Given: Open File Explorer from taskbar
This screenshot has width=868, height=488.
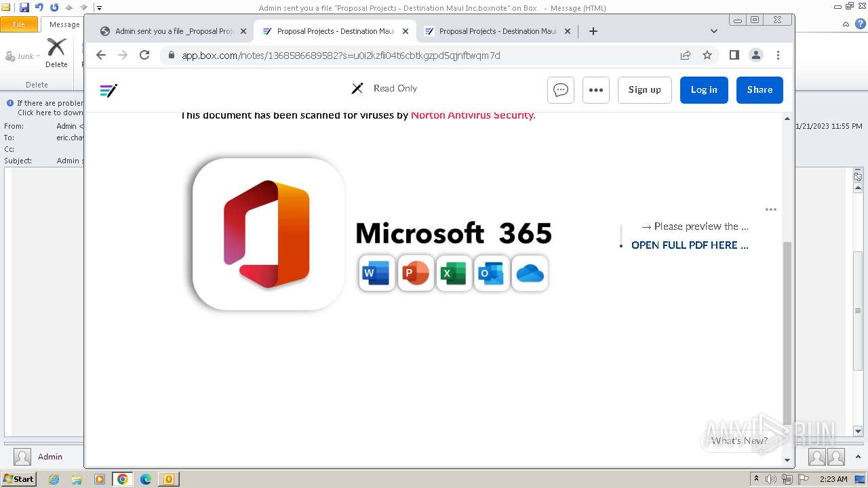Looking at the screenshot, I should 77,479.
